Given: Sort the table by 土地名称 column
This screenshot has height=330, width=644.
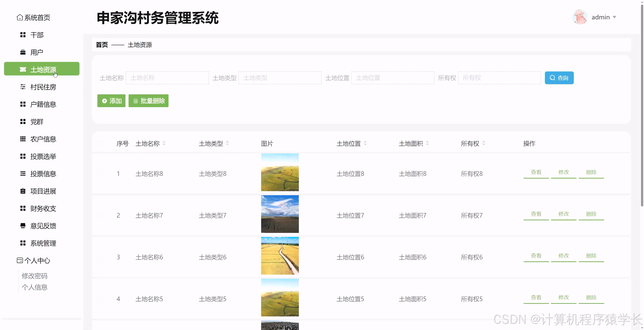Looking at the screenshot, I should click(x=164, y=143).
